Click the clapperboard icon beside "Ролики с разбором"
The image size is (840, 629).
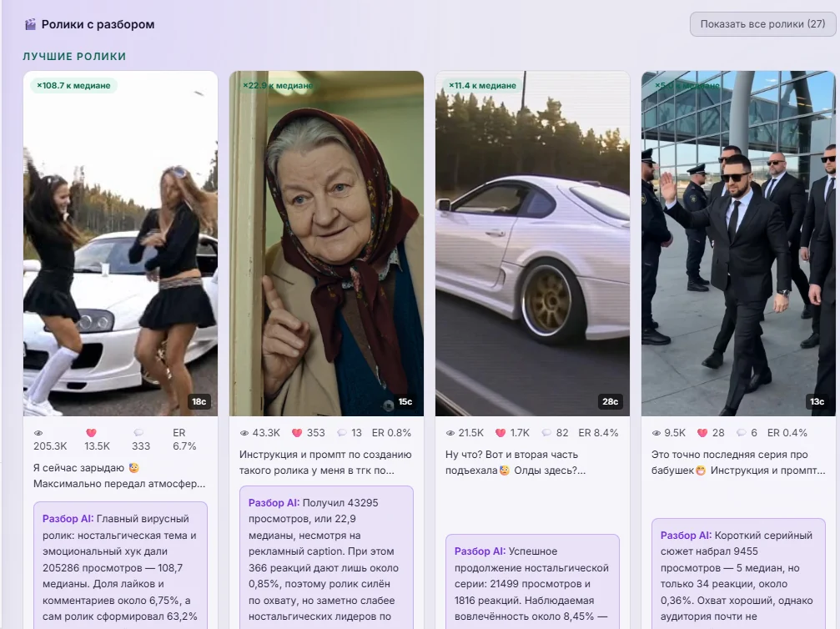31,24
